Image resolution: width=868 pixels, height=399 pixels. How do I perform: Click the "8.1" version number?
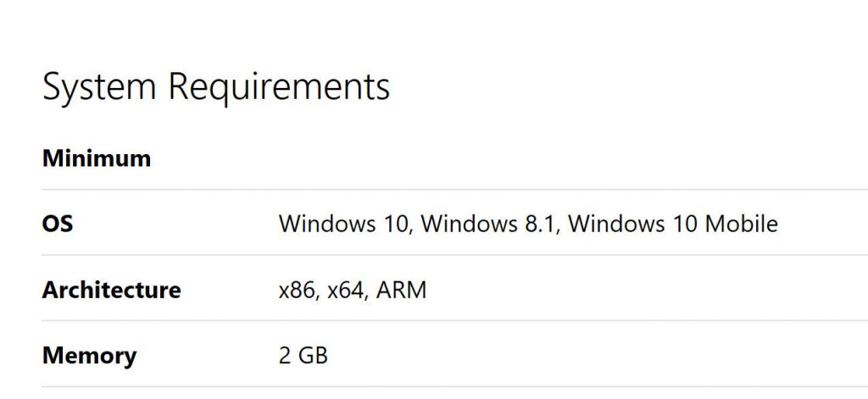click(x=540, y=224)
